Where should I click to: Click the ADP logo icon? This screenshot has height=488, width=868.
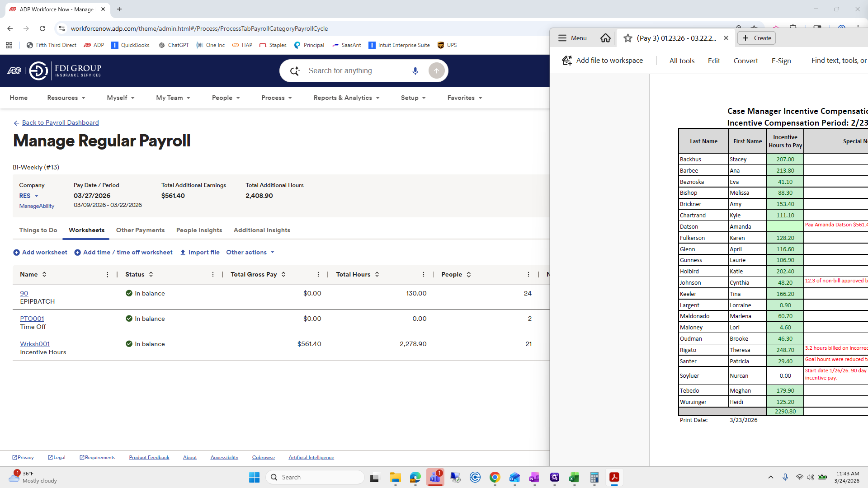point(14,71)
